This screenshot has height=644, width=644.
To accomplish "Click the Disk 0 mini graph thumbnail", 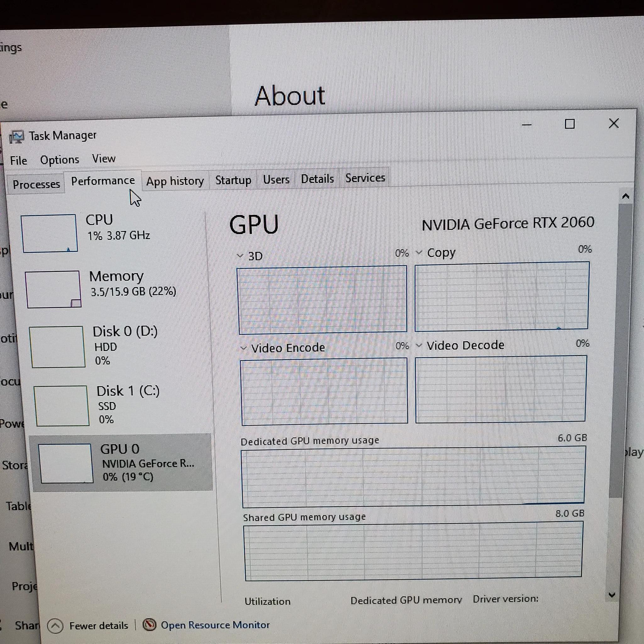I will click(x=57, y=347).
